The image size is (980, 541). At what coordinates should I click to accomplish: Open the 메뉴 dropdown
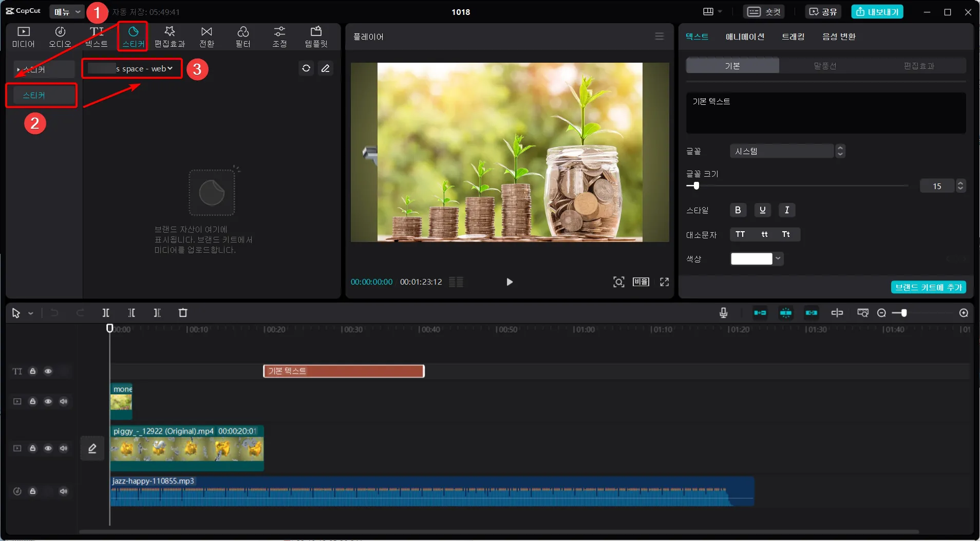(x=67, y=12)
